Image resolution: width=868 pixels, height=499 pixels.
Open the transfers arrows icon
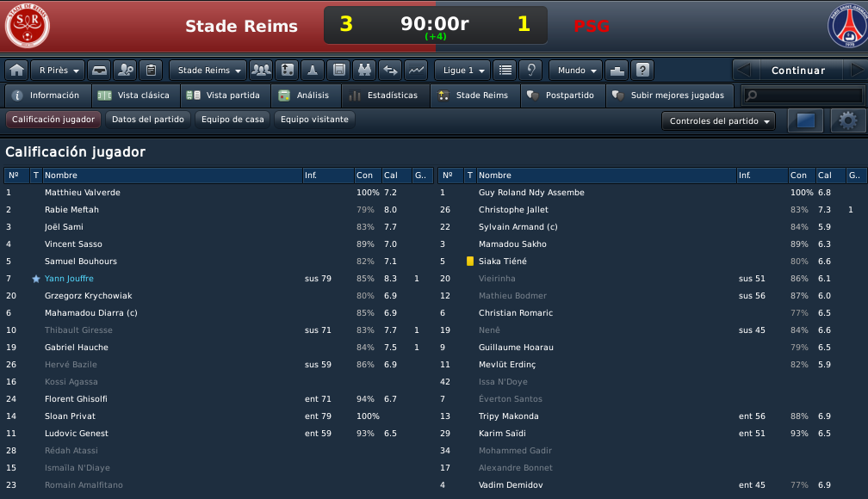click(390, 71)
